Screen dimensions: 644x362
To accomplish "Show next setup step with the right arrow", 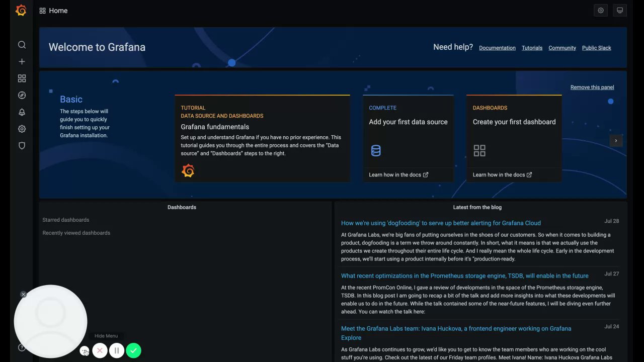I will (616, 141).
